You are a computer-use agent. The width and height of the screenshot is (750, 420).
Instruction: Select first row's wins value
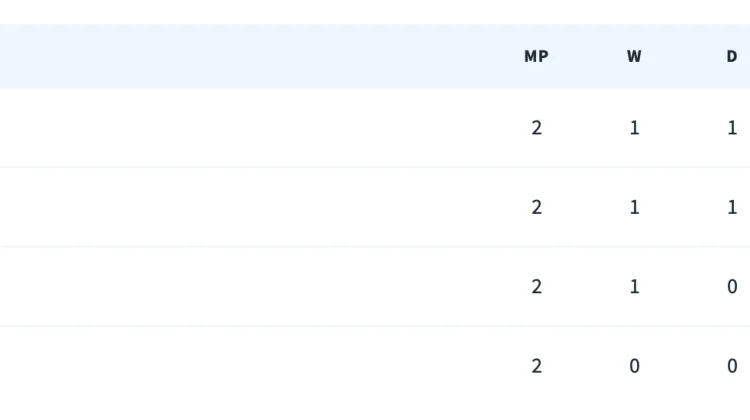point(634,128)
